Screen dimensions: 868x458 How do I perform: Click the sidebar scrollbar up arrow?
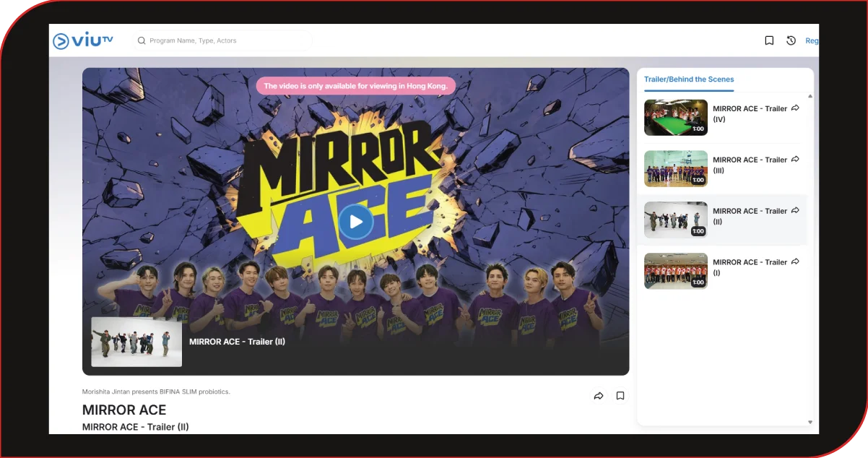[x=810, y=96]
